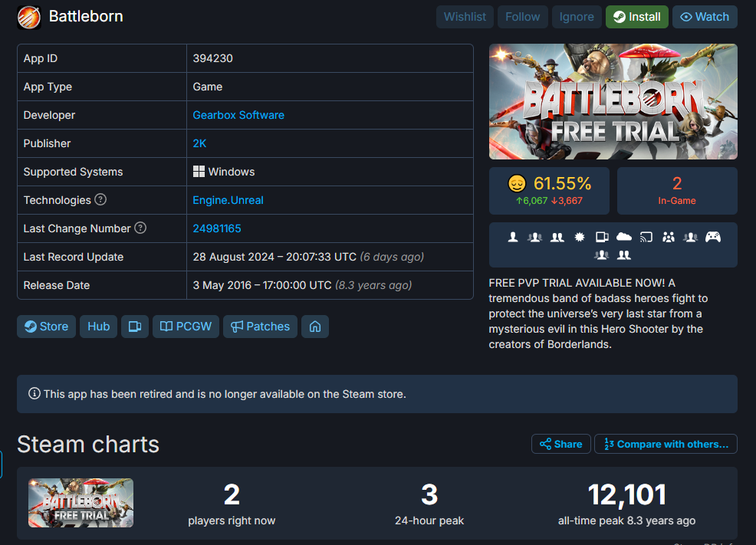Click the 2 In-Game counter box
Image resolution: width=756 pixels, height=545 pixels.
[677, 191]
